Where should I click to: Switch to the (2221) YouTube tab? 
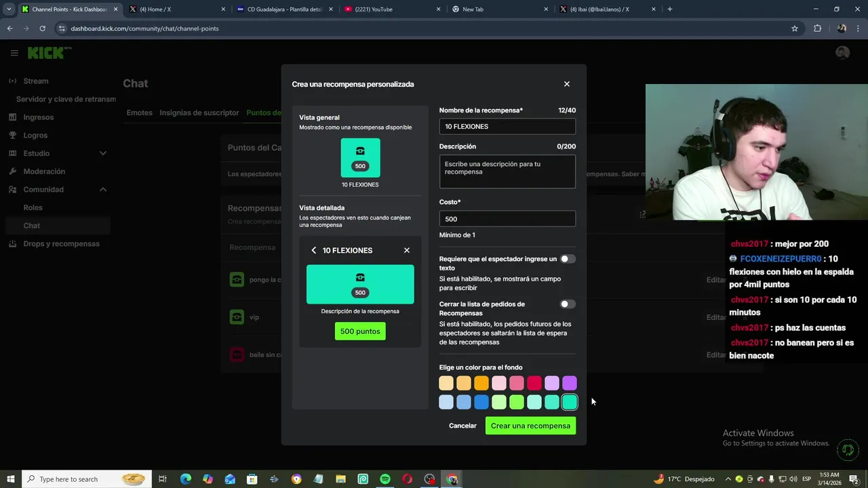[x=391, y=9]
